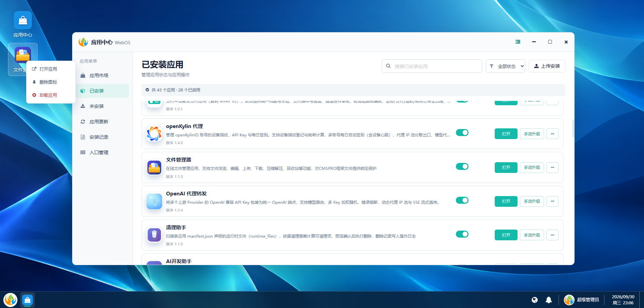Screen dimensions: 644x308
Task: Click the 已安装 cube icon
Action: pos(83,91)
